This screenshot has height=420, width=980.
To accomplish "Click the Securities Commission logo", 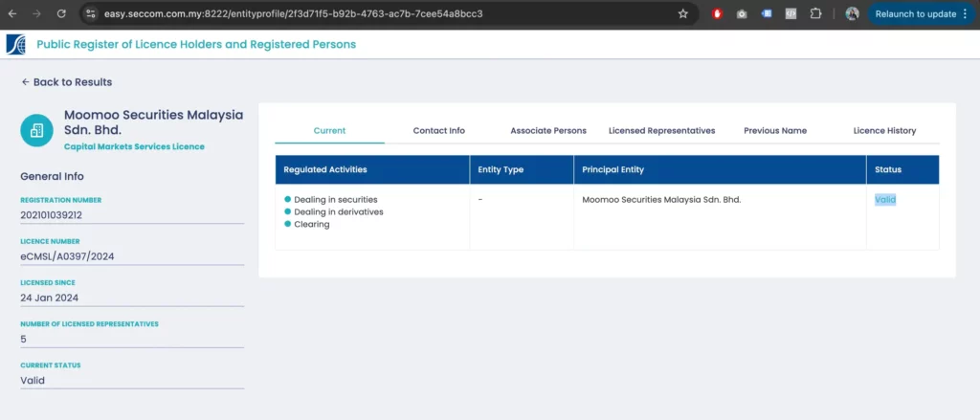I will point(15,44).
